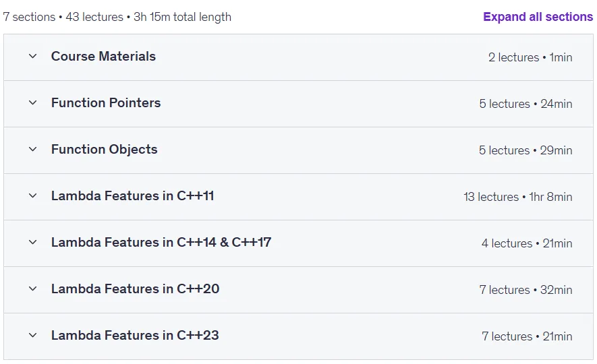This screenshot has width=597, height=364.
Task: Expand all sections of the course
Action: point(538,17)
